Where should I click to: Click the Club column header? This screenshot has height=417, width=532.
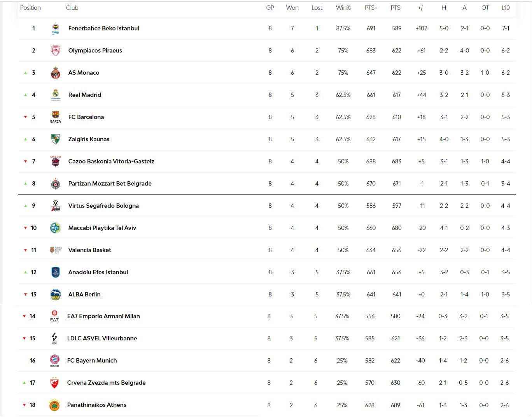[x=72, y=8]
